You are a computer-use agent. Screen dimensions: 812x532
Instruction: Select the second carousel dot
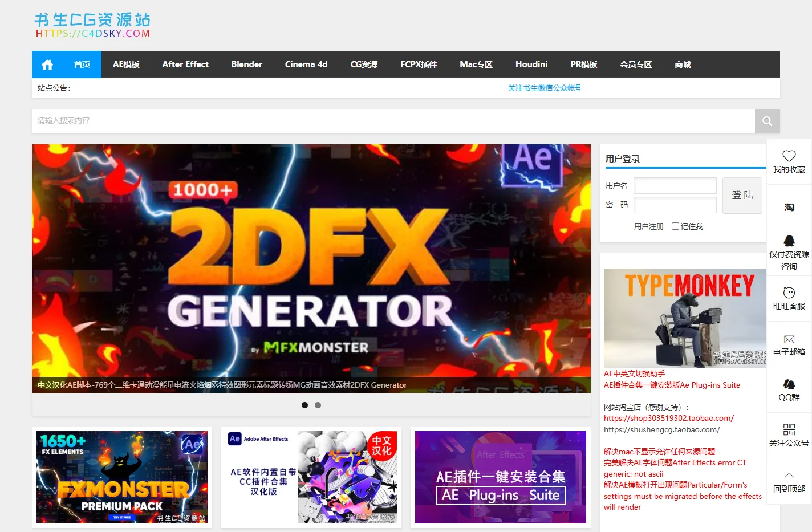tap(318, 405)
